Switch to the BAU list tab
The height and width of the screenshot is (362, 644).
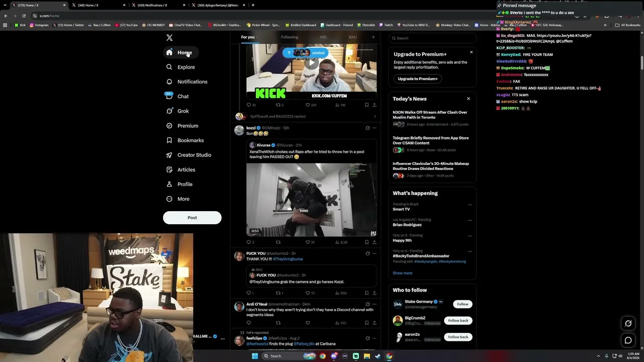tap(353, 37)
